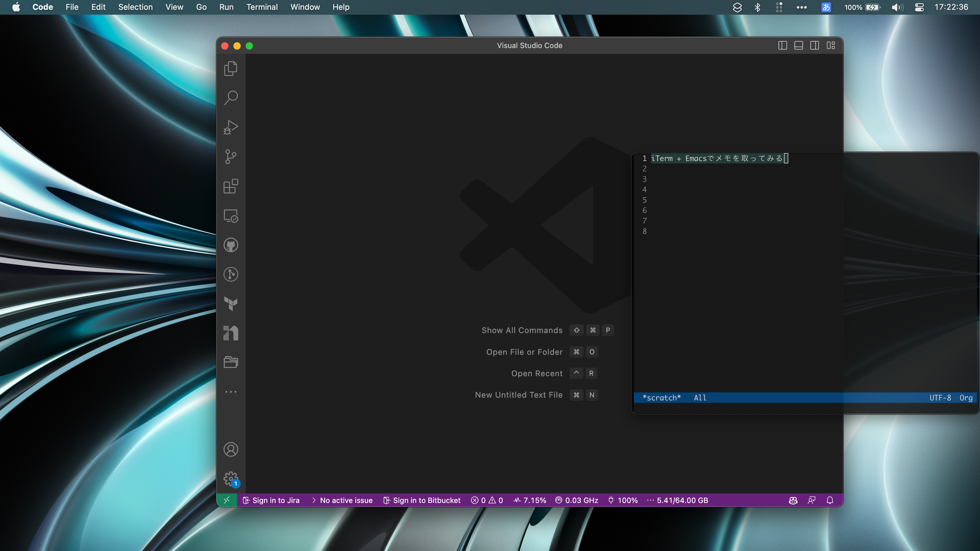Click the 100% battery status item
The height and width of the screenshot is (551, 980).
pos(623,500)
